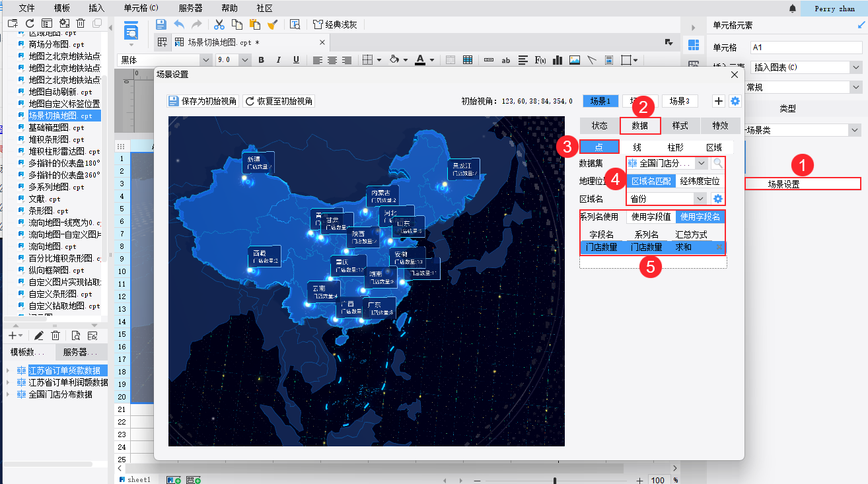
Task: Click 恢复至初始视角 button
Action: tap(279, 101)
